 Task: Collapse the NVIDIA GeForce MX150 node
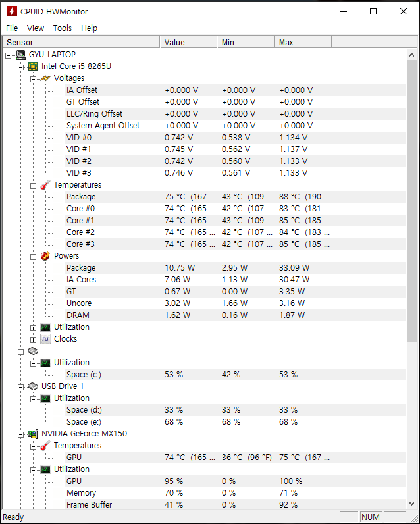pos(20,434)
